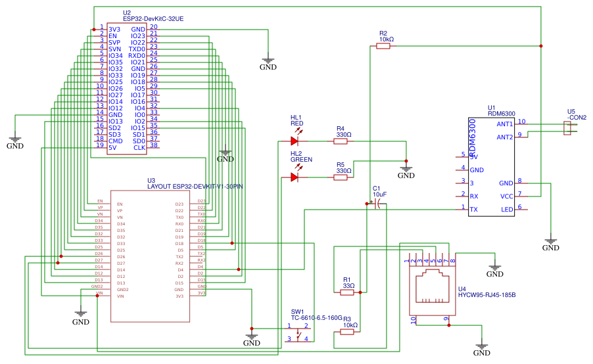593x364 pixels.
Task: Click pin number 38 on U2
Action: click(x=154, y=145)
